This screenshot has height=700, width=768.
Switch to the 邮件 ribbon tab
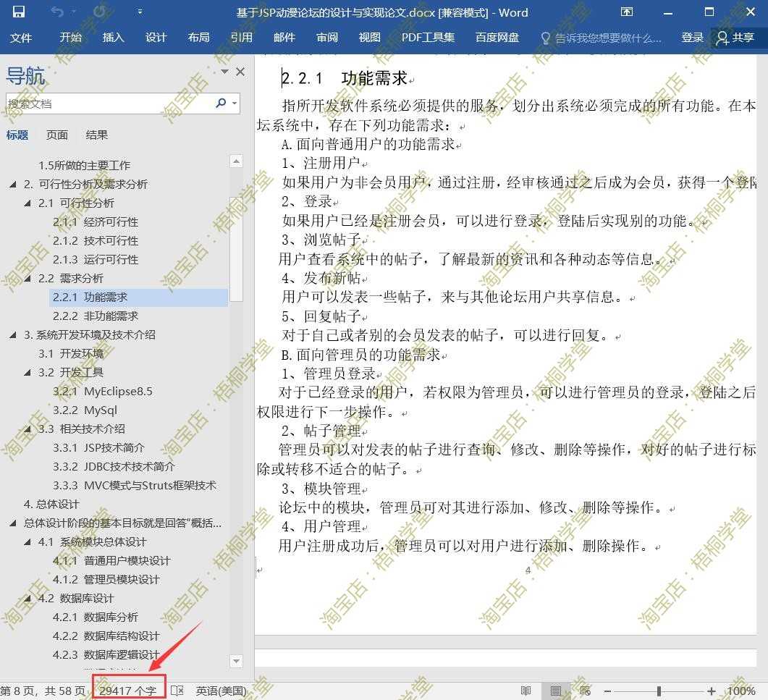click(284, 38)
